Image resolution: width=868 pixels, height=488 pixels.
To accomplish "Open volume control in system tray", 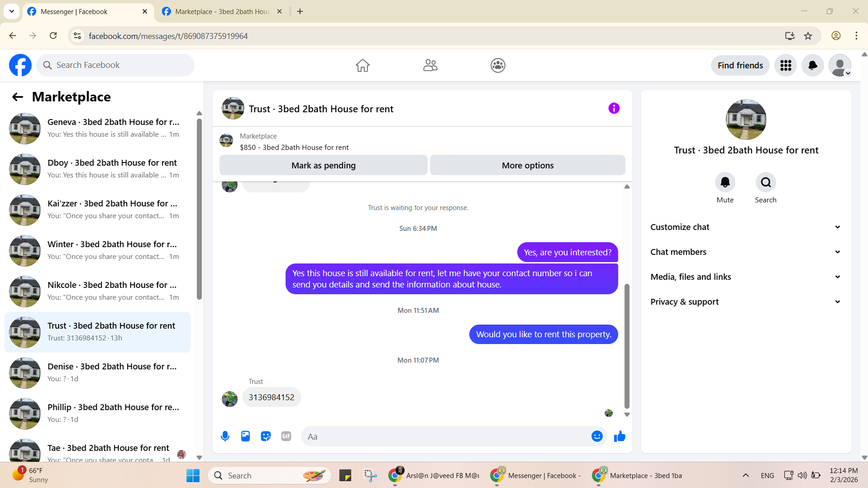I will coord(802,475).
